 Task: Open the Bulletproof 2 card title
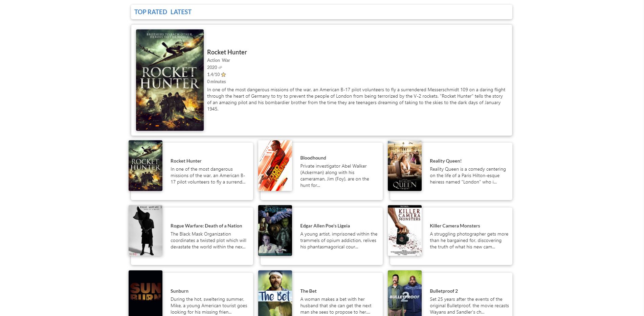tap(444, 291)
